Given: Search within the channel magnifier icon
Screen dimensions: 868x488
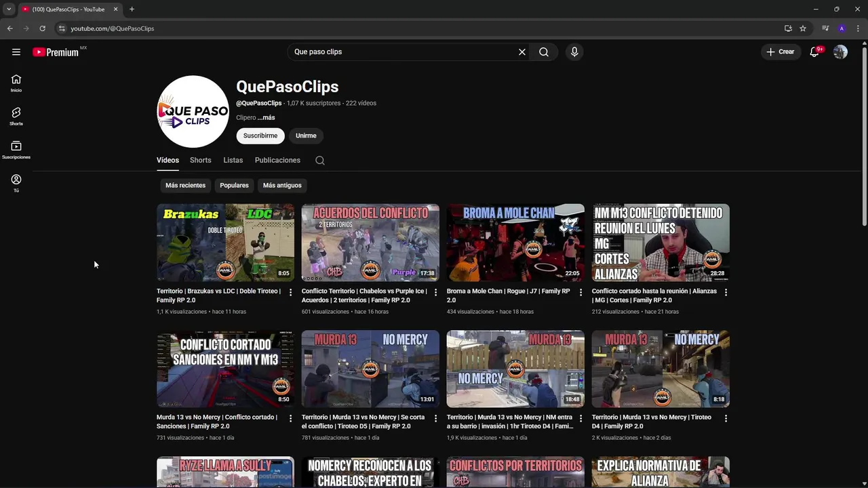Looking at the screenshot, I should click(x=320, y=161).
